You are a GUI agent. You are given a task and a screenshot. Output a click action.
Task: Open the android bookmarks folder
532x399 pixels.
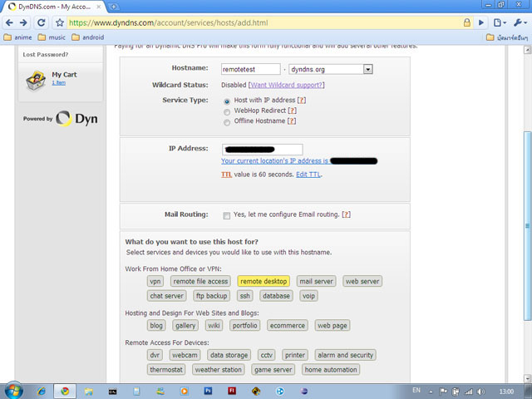pos(88,37)
